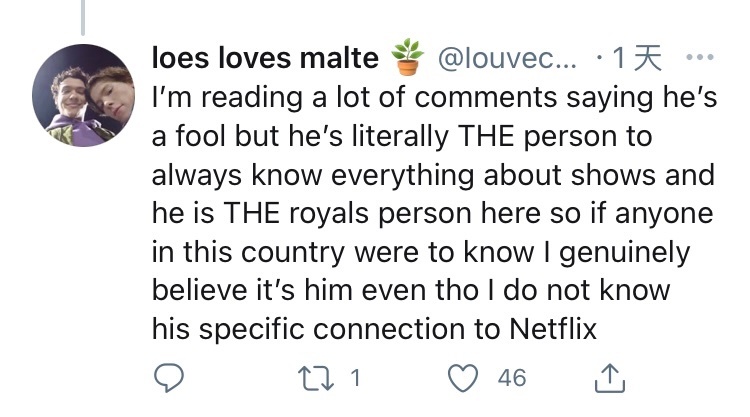
Task: Tap the potted plant emoji
Action: [x=408, y=57]
